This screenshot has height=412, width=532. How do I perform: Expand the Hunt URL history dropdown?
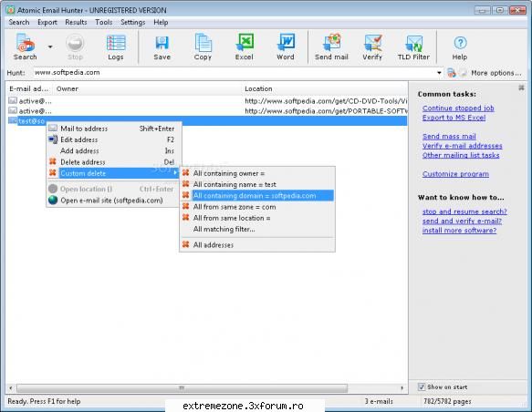pos(439,73)
